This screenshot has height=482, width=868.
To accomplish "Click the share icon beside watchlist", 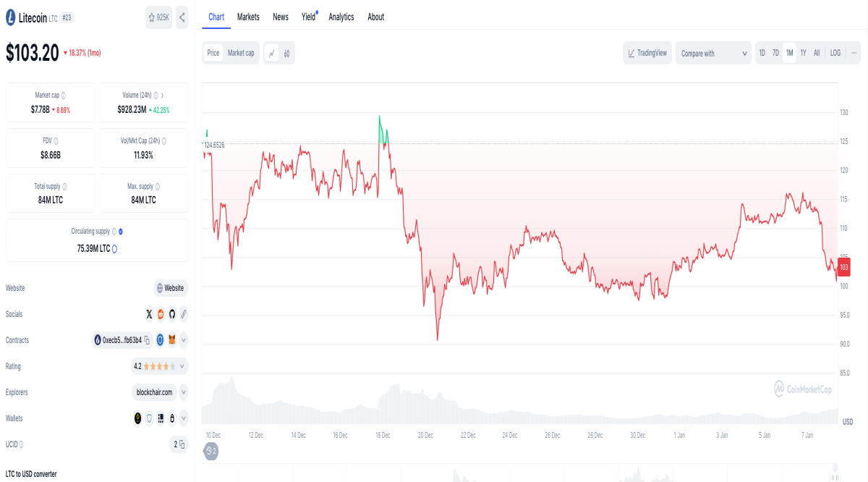I will [x=182, y=17].
